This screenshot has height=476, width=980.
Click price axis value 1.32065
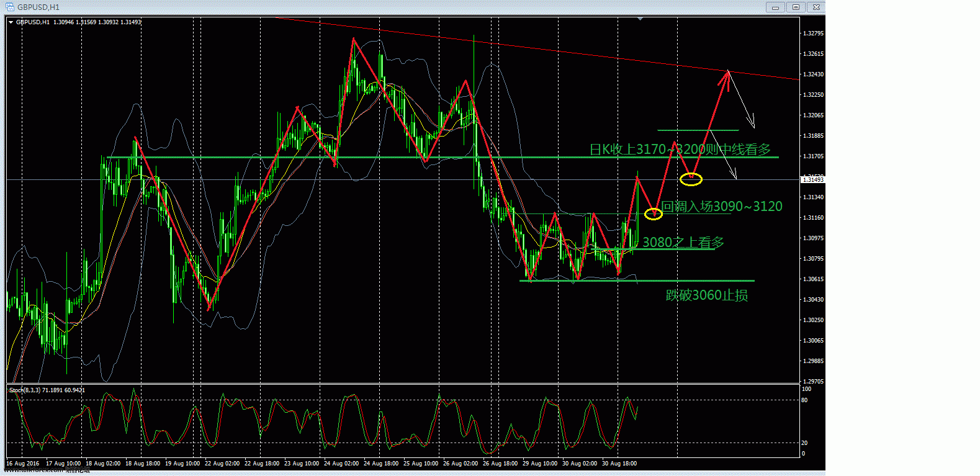click(x=813, y=115)
